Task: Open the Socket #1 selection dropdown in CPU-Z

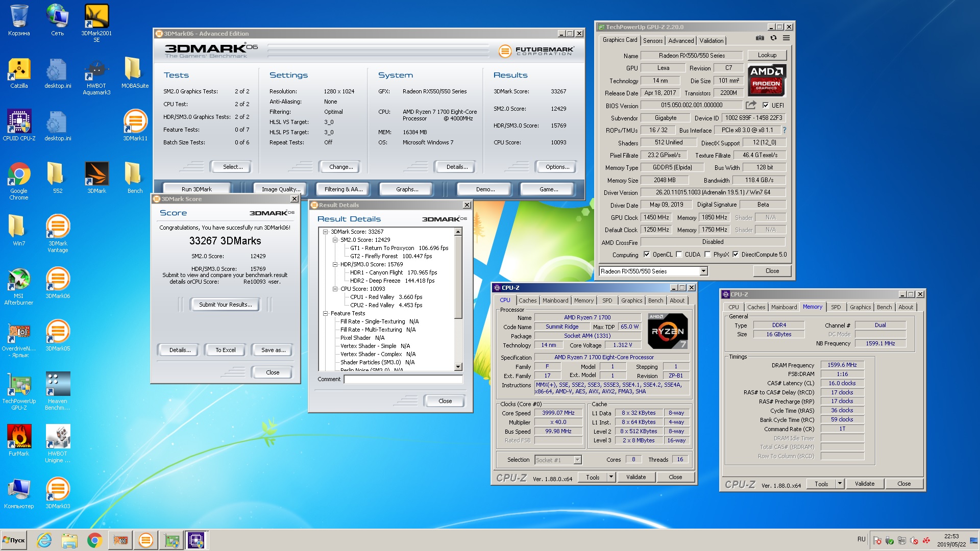Action: (x=577, y=460)
